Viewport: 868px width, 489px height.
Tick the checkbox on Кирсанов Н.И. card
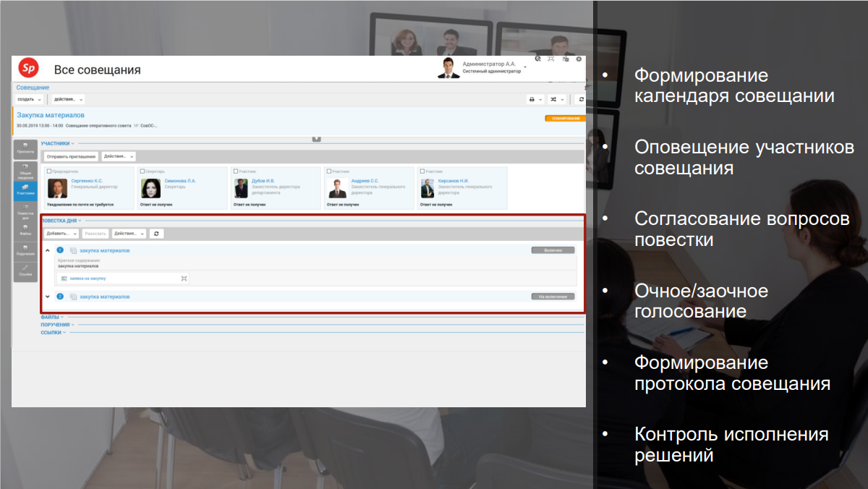[x=422, y=171]
